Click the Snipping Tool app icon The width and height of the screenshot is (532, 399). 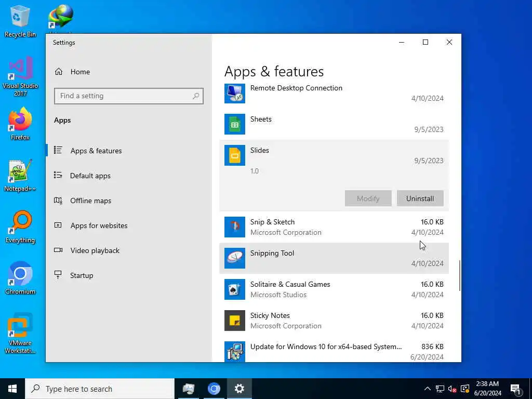234,258
